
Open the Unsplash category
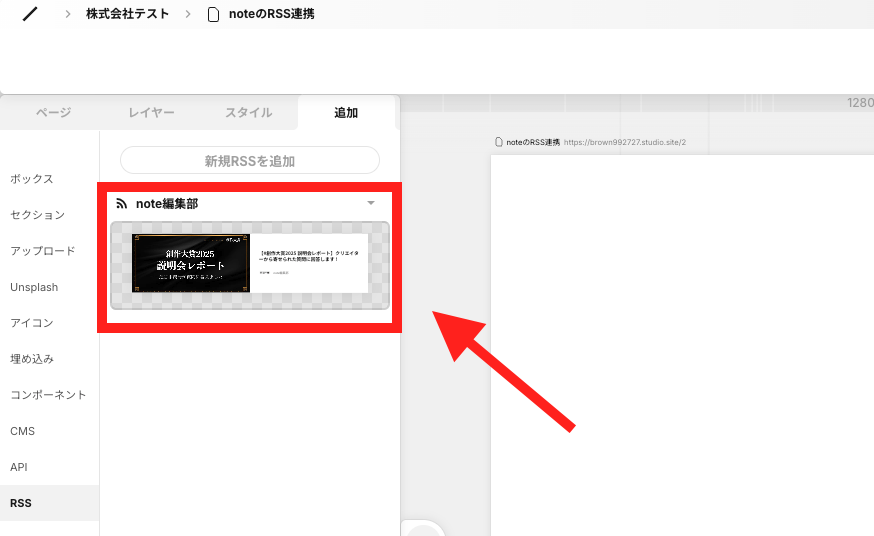[x=34, y=287]
